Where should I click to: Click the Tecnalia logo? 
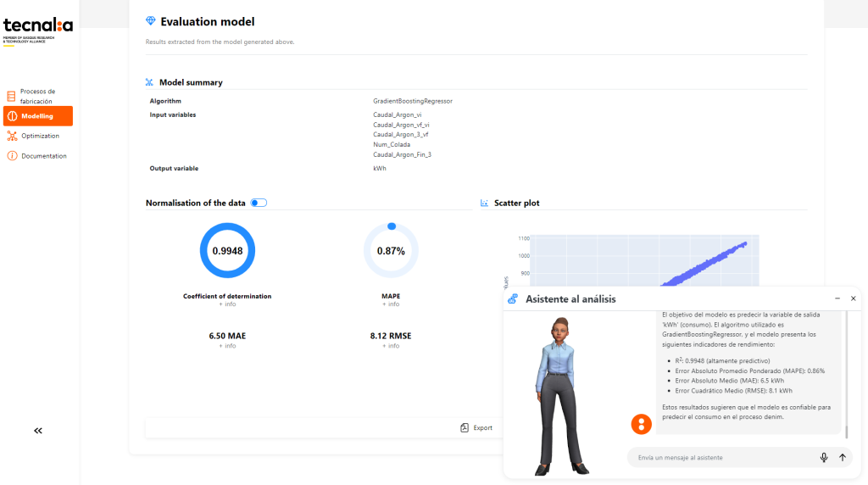(x=37, y=31)
